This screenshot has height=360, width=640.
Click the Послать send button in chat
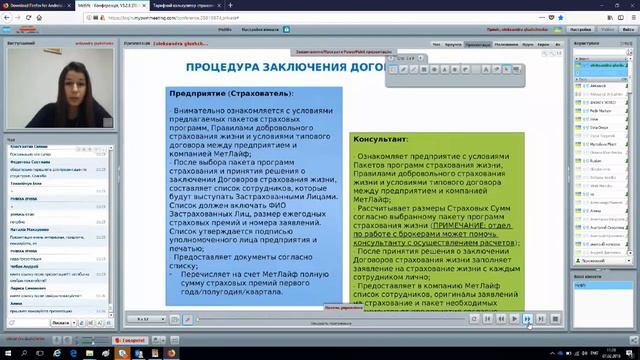pyautogui.click(x=60, y=323)
